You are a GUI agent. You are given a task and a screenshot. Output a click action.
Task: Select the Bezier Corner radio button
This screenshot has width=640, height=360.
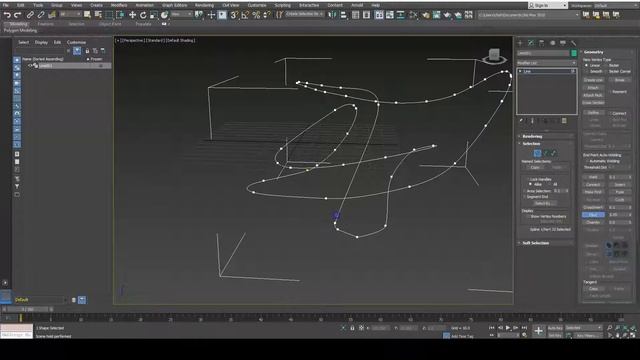605,71
